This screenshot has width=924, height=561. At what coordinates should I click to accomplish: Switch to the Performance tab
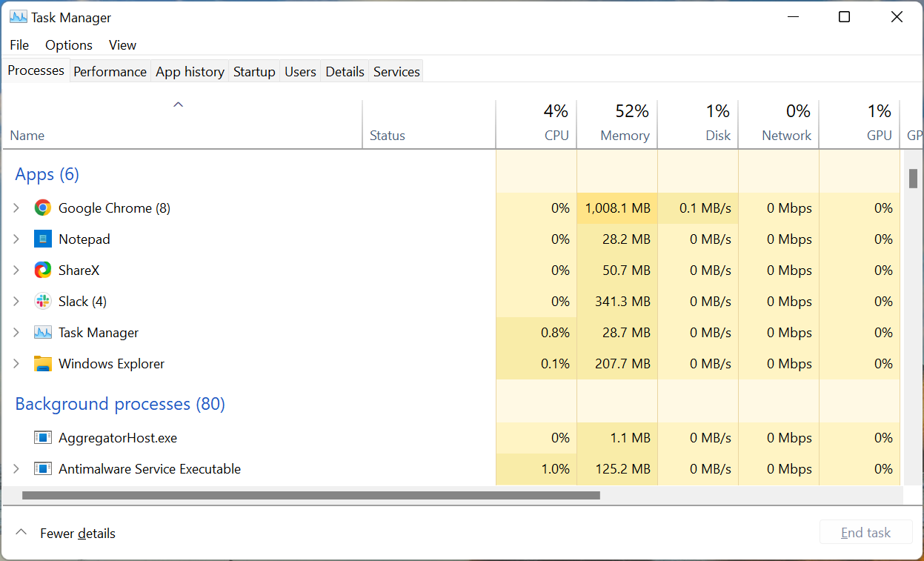(110, 70)
